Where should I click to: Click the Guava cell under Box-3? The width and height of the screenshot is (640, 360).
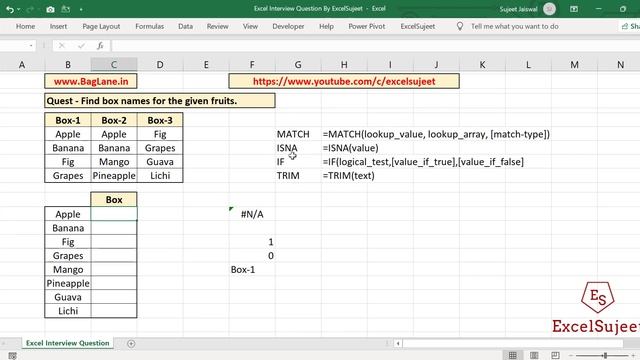[x=160, y=162]
